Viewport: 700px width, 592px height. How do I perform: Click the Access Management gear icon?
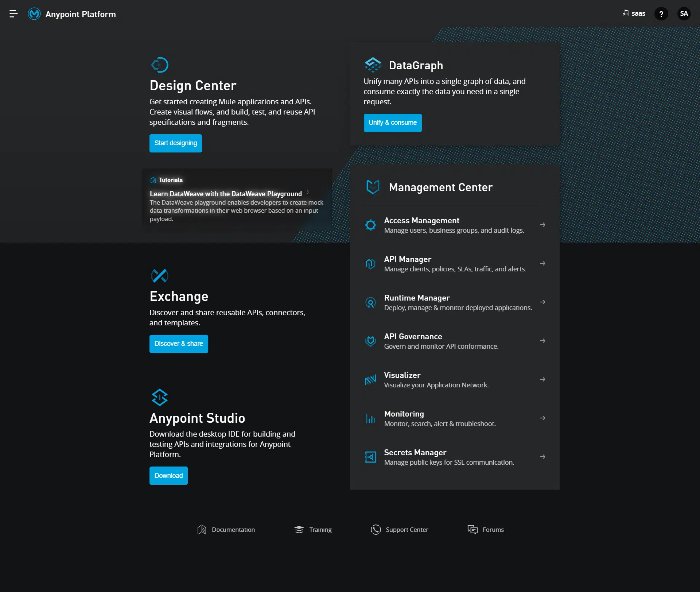click(370, 225)
